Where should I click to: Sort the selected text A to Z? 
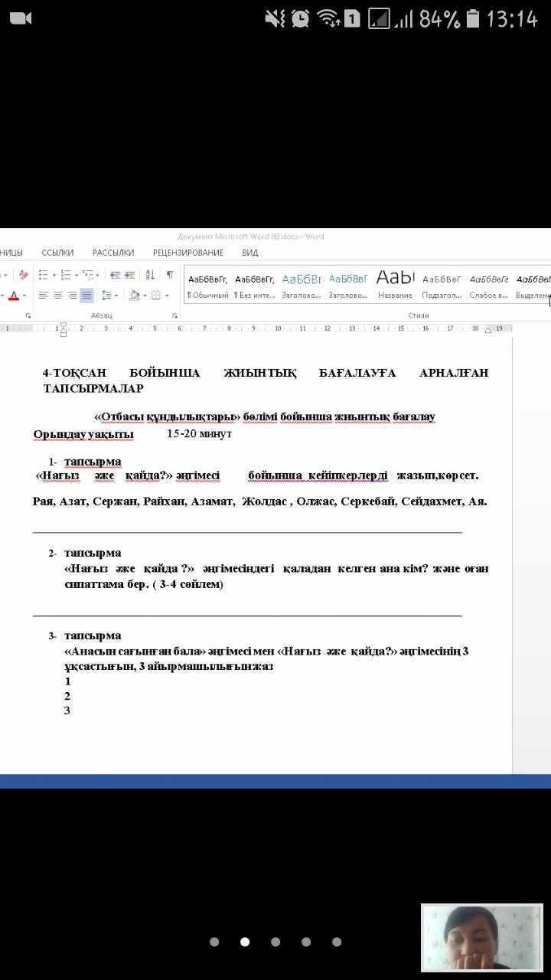pos(150,275)
